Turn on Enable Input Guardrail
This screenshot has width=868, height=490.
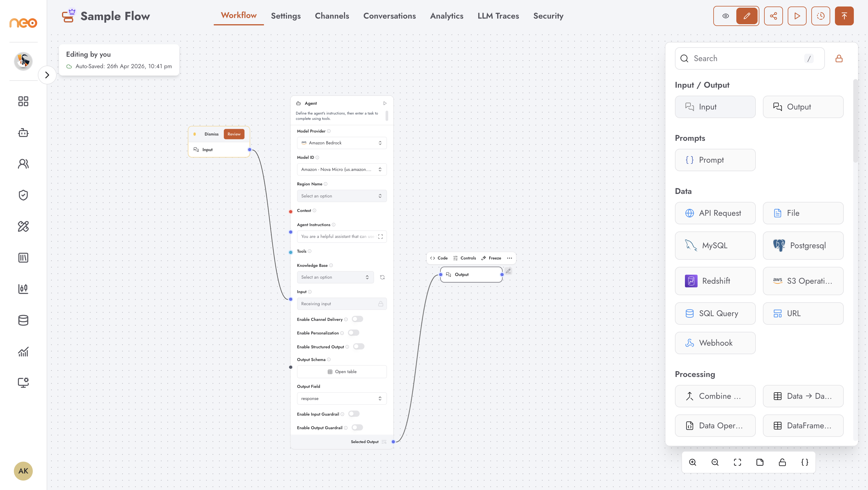click(x=354, y=414)
